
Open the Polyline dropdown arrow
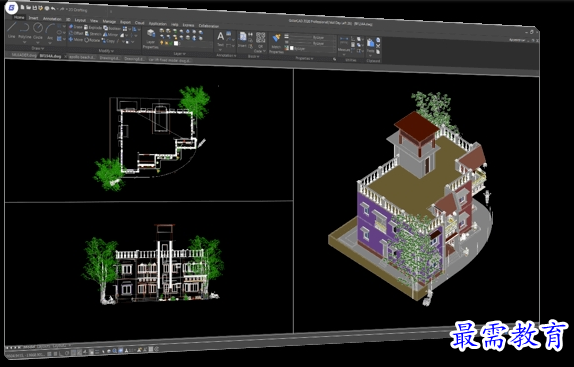25,42
